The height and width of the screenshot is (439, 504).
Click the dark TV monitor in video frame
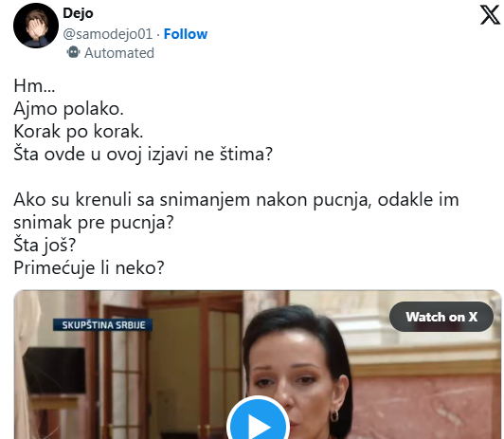(x=55, y=370)
